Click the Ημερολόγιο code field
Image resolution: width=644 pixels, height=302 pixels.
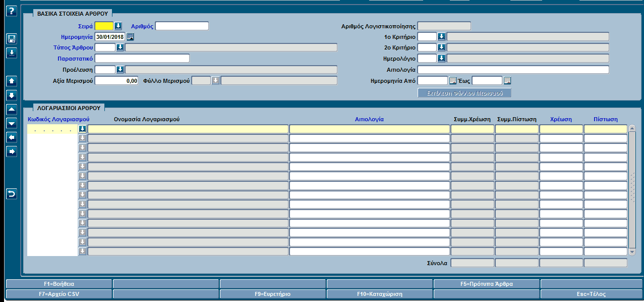point(427,59)
